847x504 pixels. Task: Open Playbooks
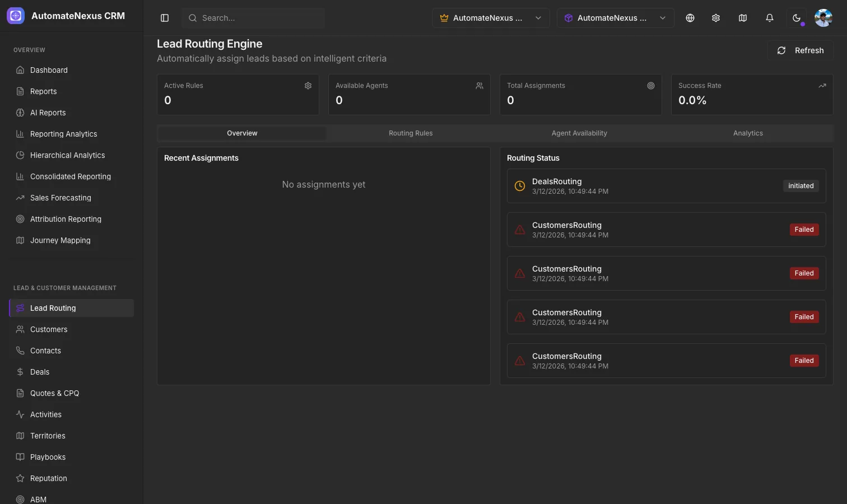pos(72,457)
